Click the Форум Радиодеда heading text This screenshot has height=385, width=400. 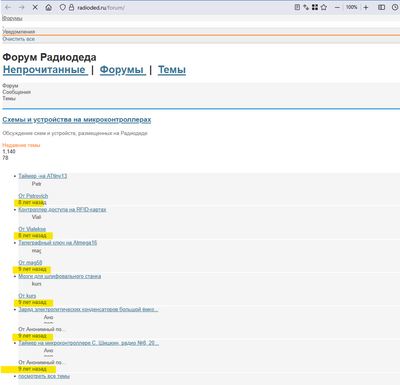point(49,57)
